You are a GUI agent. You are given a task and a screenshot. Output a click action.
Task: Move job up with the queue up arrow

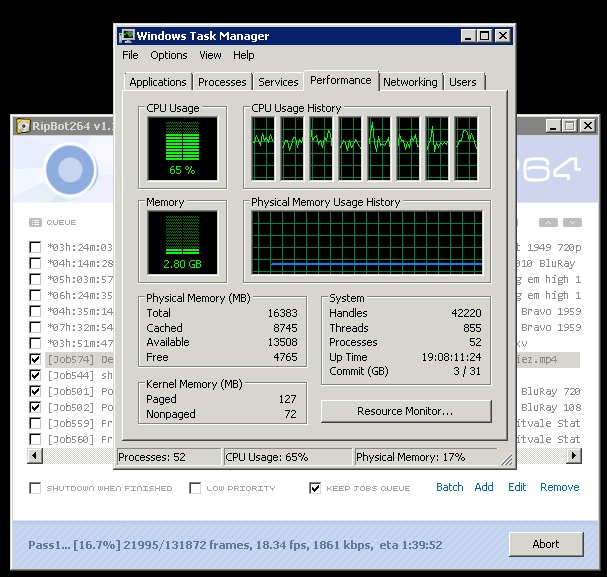click(x=548, y=223)
